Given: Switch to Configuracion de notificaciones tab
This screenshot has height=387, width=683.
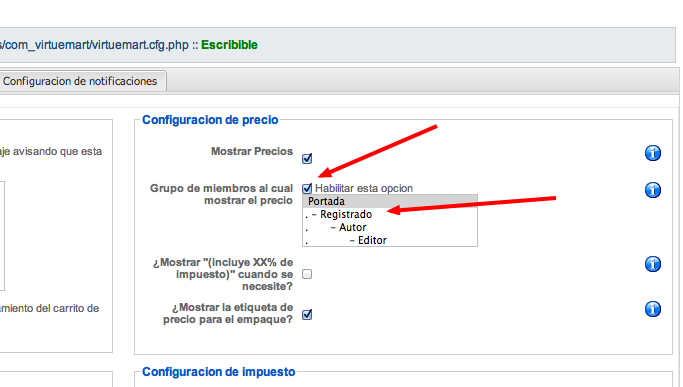Looking at the screenshot, I should pos(82,81).
